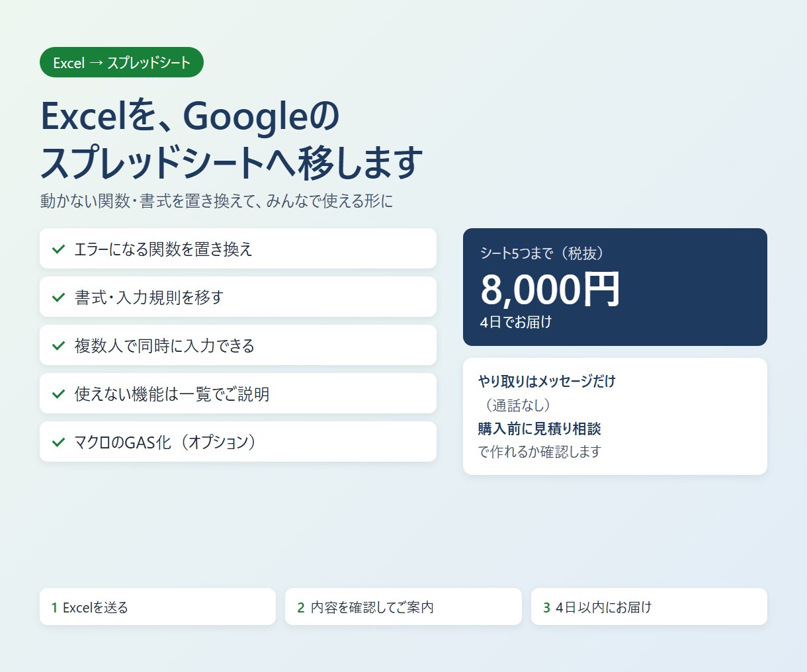Click the text 'で作れるか確認します'
Image resolution: width=807 pixels, height=672 pixels.
pyautogui.click(x=540, y=452)
